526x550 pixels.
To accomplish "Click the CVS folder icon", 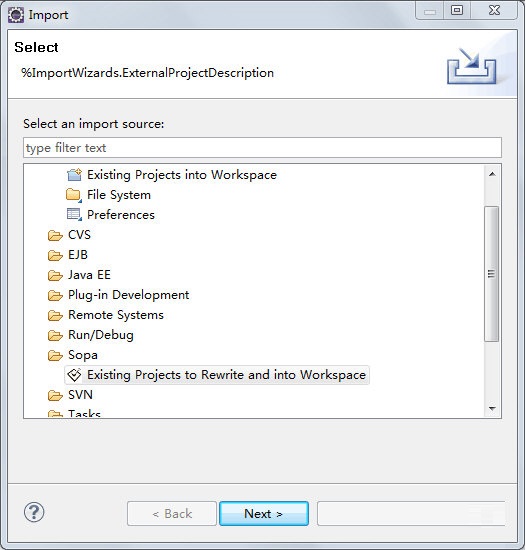I will (x=55, y=235).
